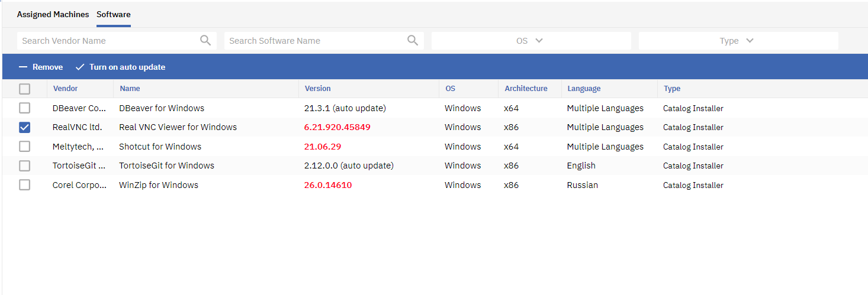
Task: Select the Software tab
Action: click(x=114, y=14)
